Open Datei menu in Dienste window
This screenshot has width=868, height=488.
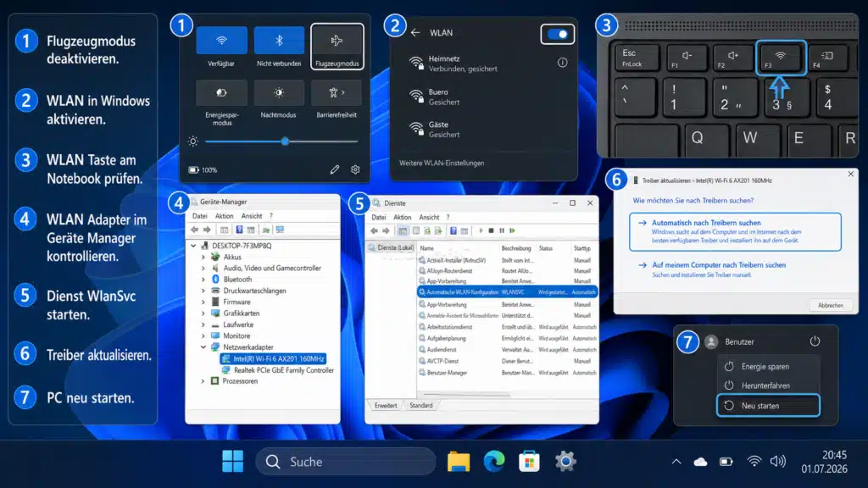pos(379,217)
